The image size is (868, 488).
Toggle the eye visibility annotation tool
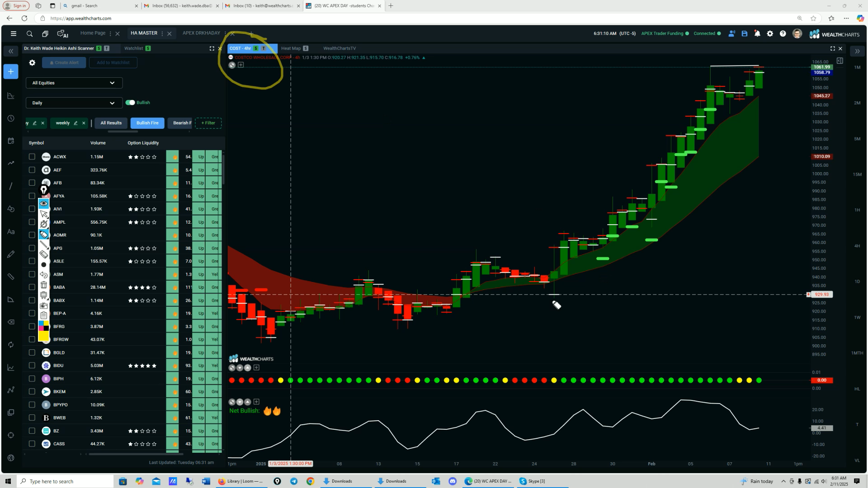[44, 203]
